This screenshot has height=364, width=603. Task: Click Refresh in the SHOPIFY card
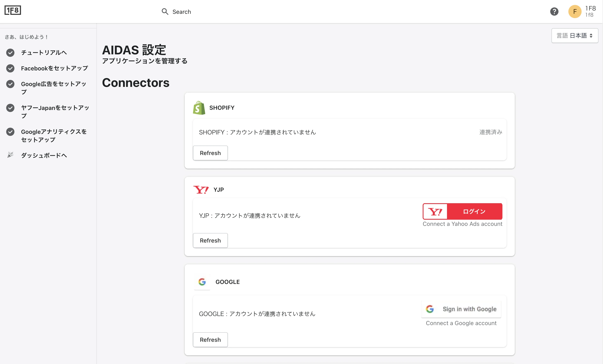coord(210,153)
